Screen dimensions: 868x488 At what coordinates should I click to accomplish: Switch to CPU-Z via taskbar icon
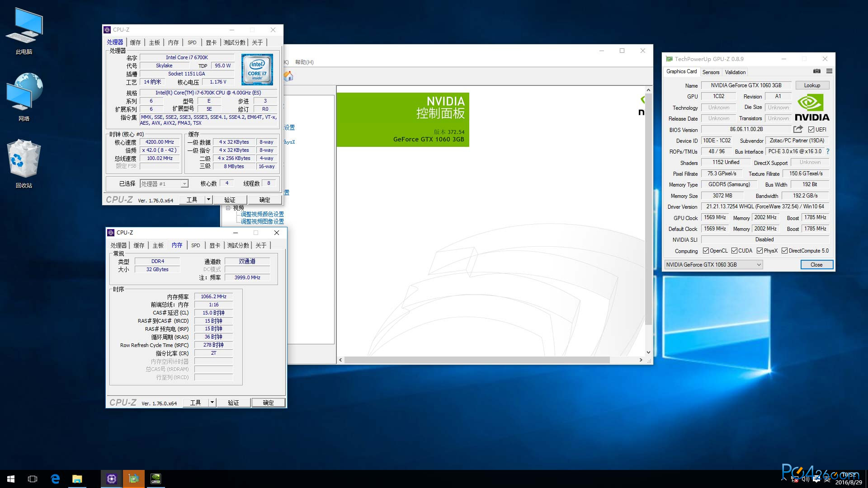click(112, 479)
